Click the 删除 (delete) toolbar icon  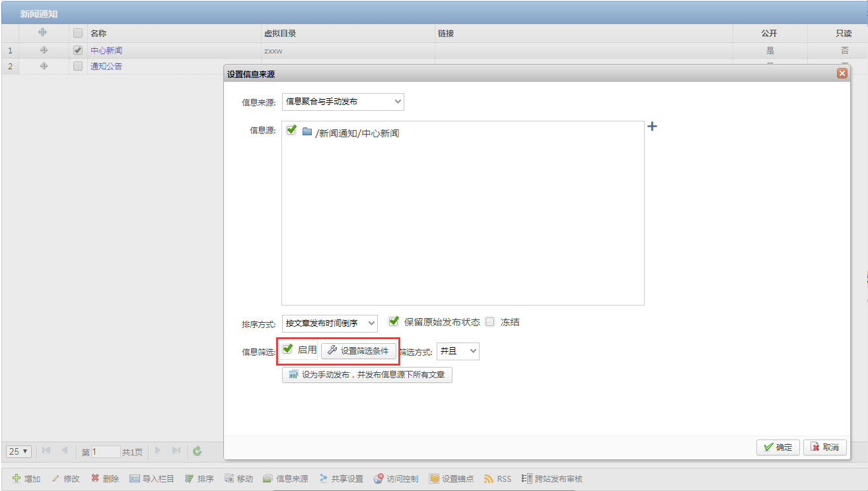95,478
